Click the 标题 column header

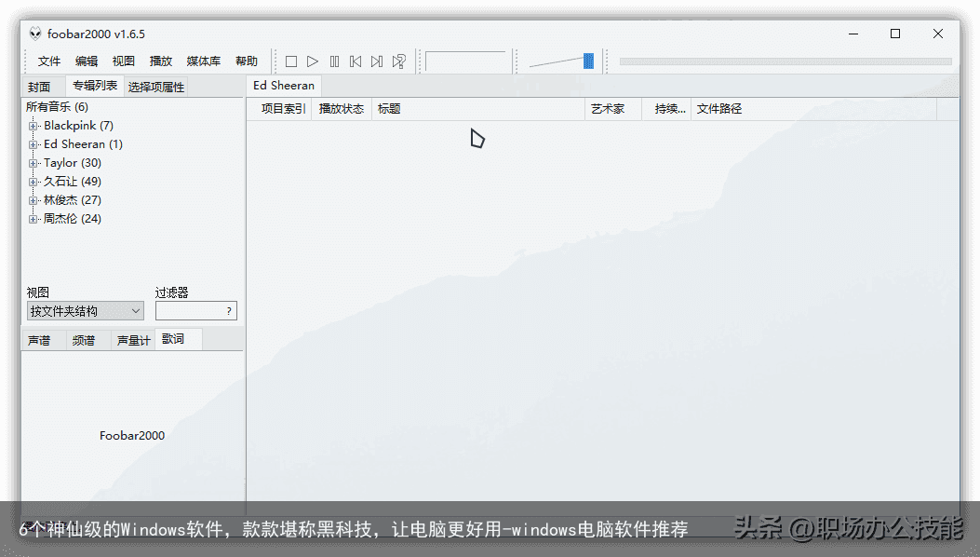click(x=389, y=108)
